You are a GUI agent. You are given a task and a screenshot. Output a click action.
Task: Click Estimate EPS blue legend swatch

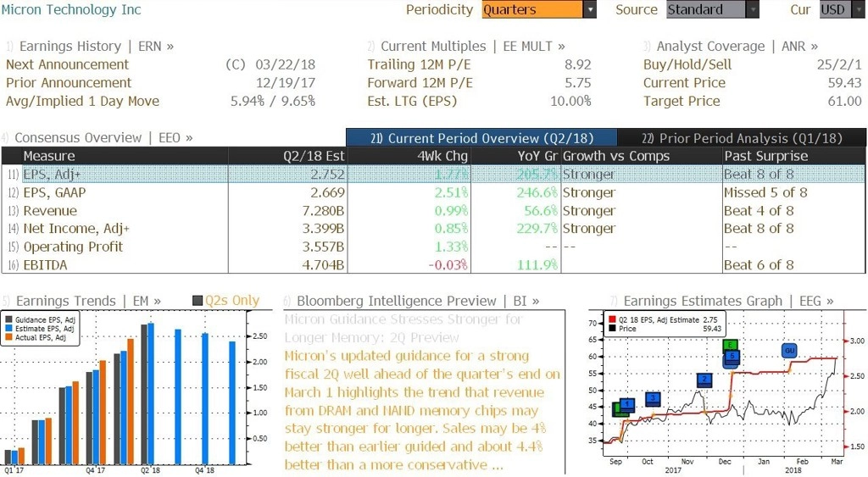pos(8,328)
